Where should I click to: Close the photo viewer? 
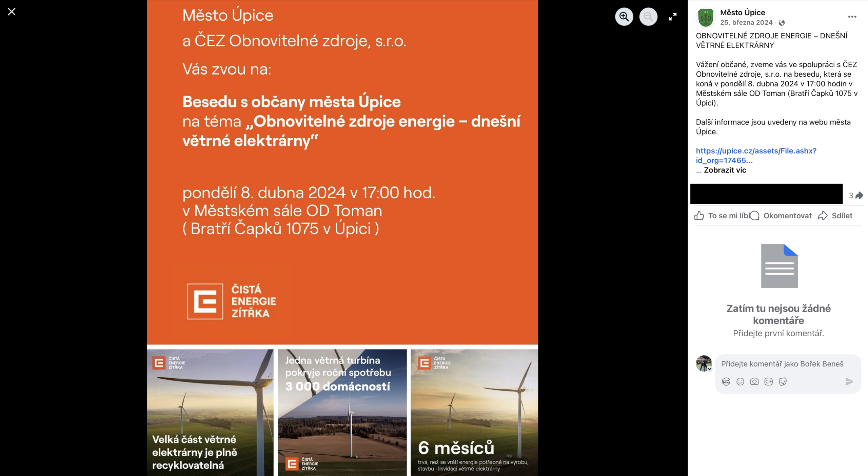[12, 12]
